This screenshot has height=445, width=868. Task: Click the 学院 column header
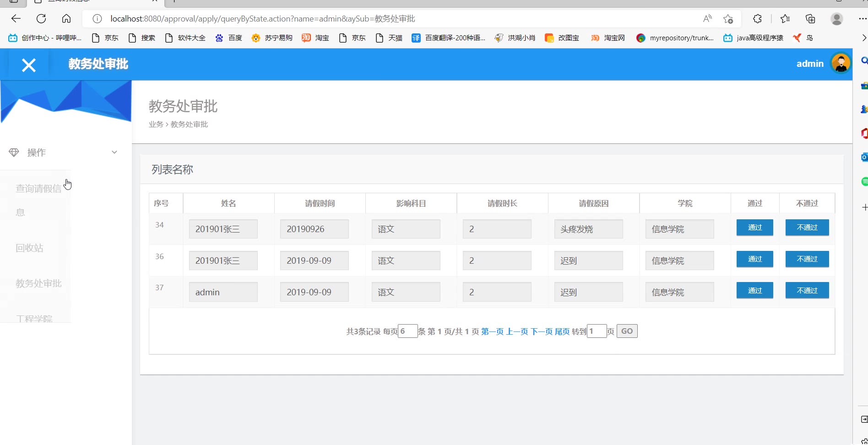[685, 203]
